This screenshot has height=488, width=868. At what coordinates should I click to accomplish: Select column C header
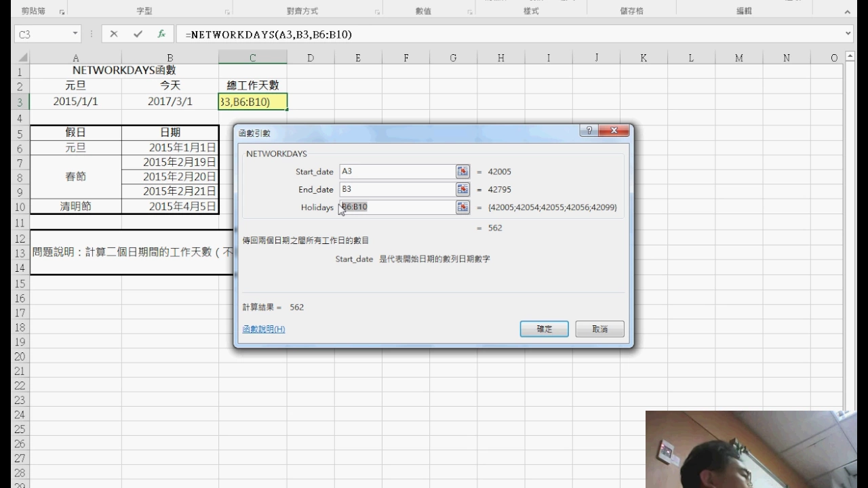(252, 58)
